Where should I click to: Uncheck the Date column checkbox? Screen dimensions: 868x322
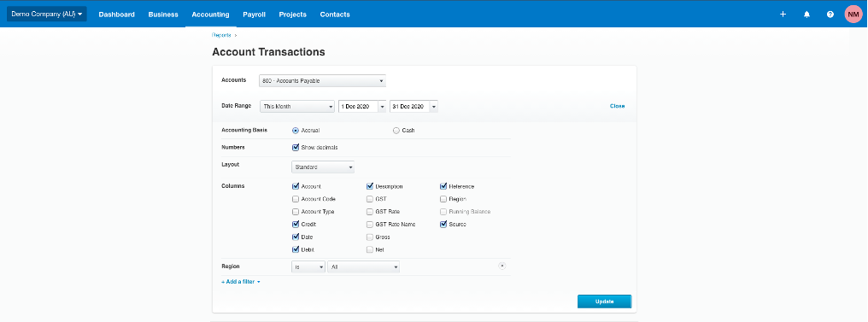[295, 237]
